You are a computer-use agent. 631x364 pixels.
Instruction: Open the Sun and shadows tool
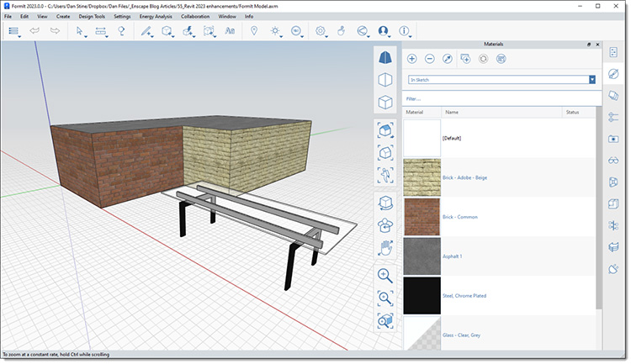coord(275,30)
